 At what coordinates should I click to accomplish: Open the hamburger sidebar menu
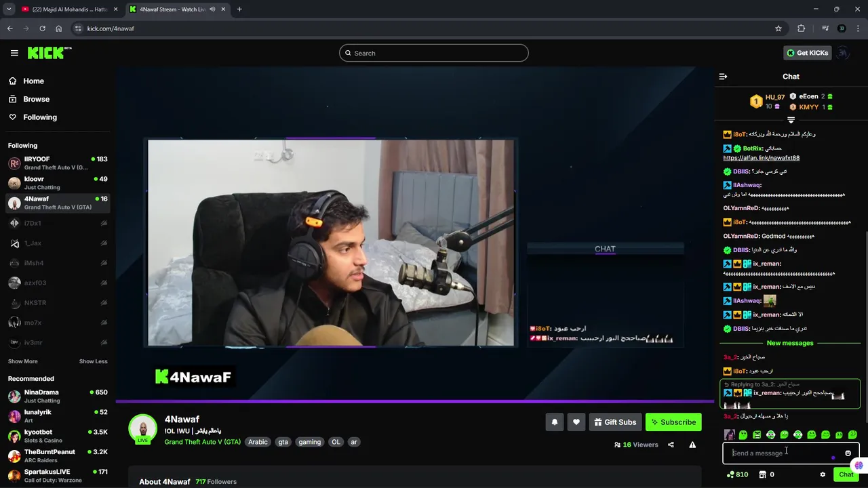point(14,53)
